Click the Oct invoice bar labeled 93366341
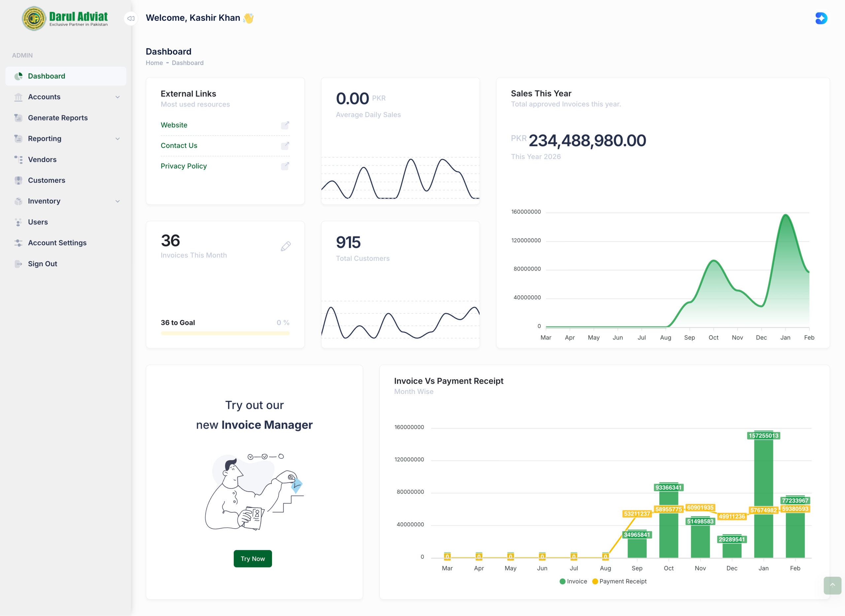This screenshot has width=845, height=616. click(x=668, y=520)
